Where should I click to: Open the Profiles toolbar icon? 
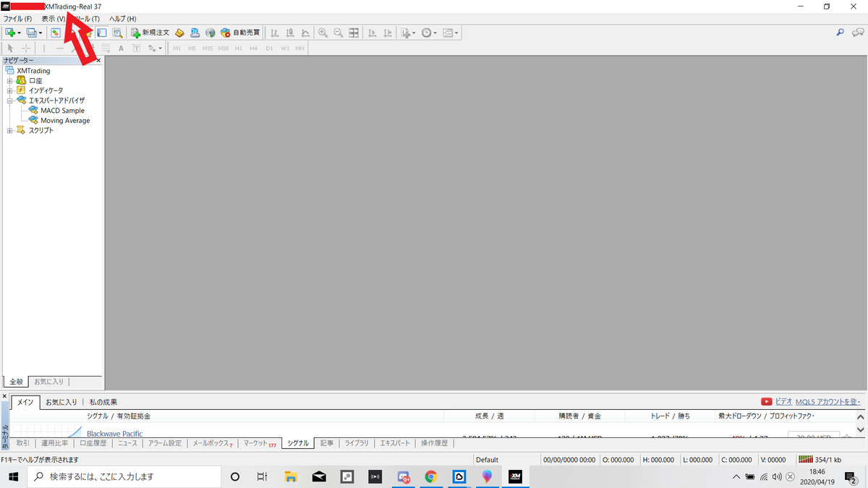point(31,33)
